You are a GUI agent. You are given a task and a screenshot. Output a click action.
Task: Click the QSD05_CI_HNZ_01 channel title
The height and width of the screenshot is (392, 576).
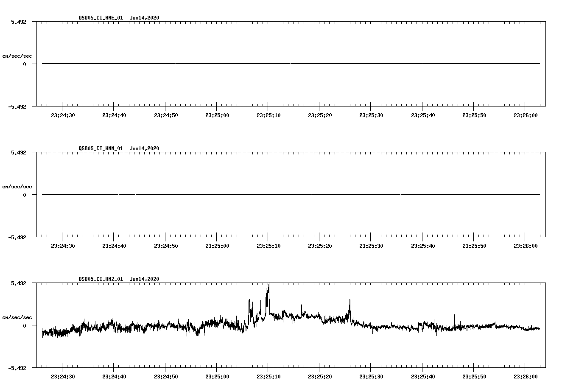101,279
